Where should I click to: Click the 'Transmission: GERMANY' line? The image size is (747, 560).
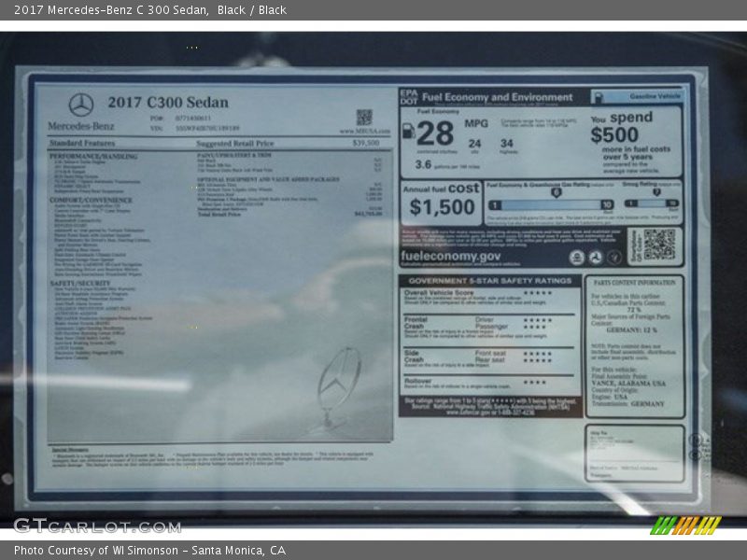click(627, 403)
